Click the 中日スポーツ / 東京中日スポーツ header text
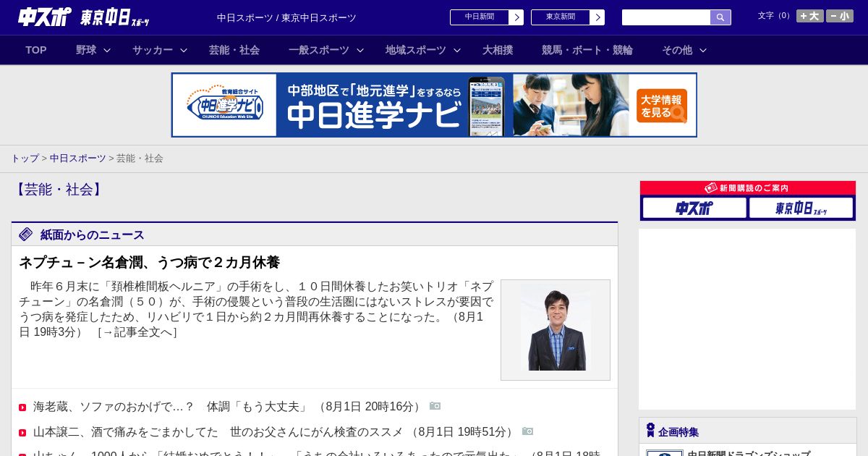The image size is (868, 456). pyautogui.click(x=286, y=17)
